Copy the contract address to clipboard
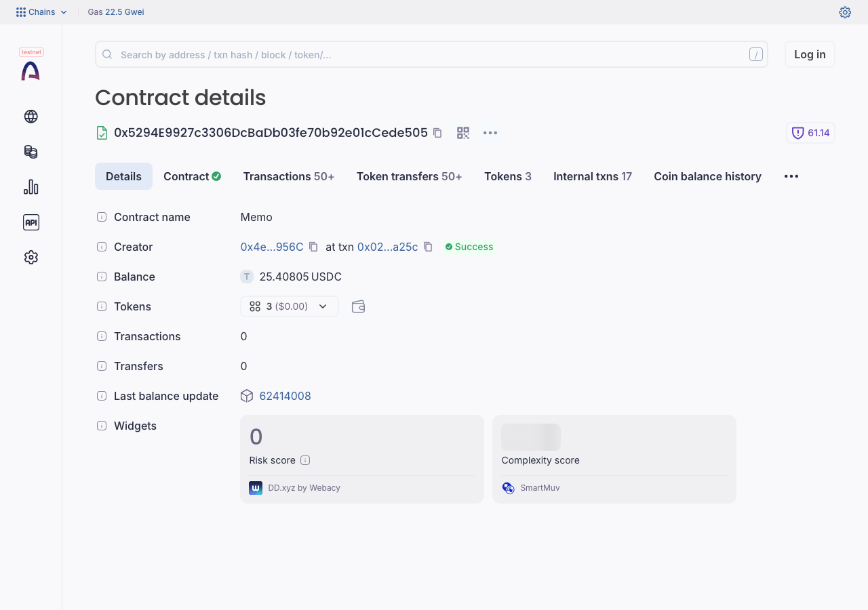 (437, 133)
